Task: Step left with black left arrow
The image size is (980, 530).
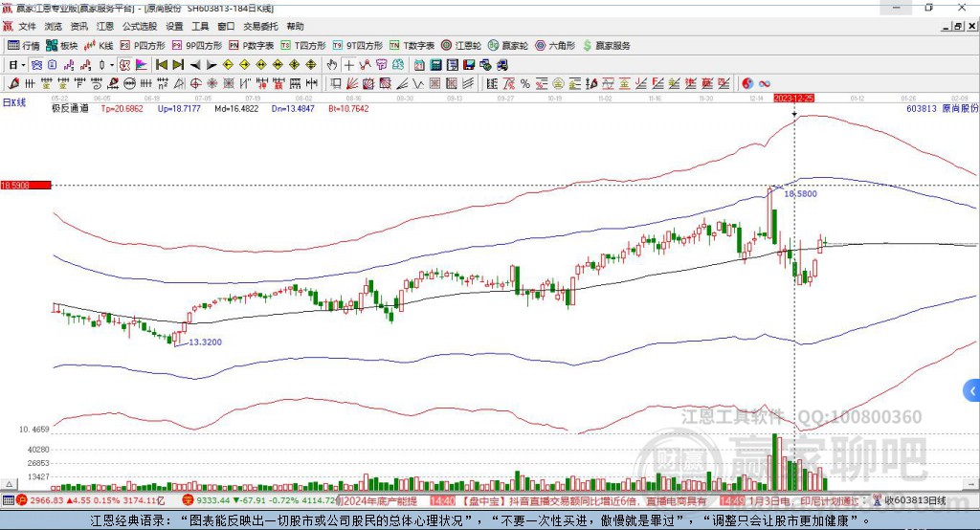Action: 195,65
